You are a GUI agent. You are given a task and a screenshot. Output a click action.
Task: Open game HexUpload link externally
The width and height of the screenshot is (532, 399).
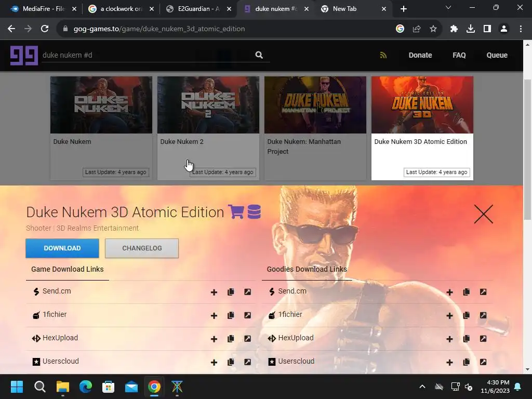(248, 339)
